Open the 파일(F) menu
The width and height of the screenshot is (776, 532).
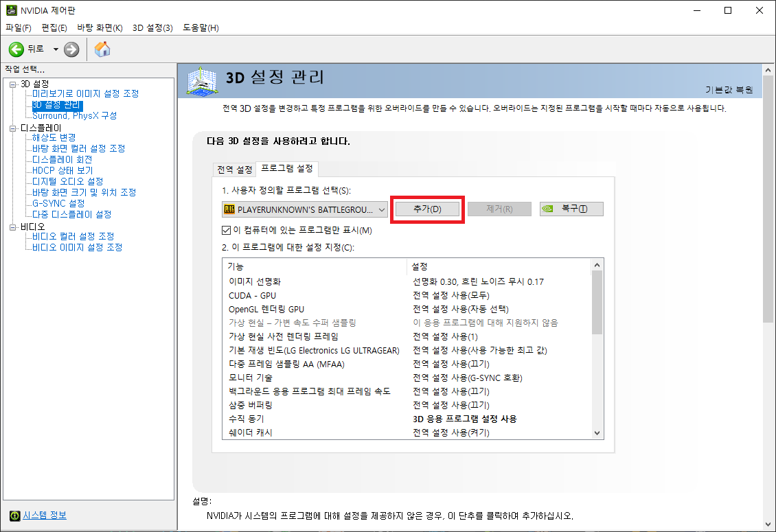(19, 27)
